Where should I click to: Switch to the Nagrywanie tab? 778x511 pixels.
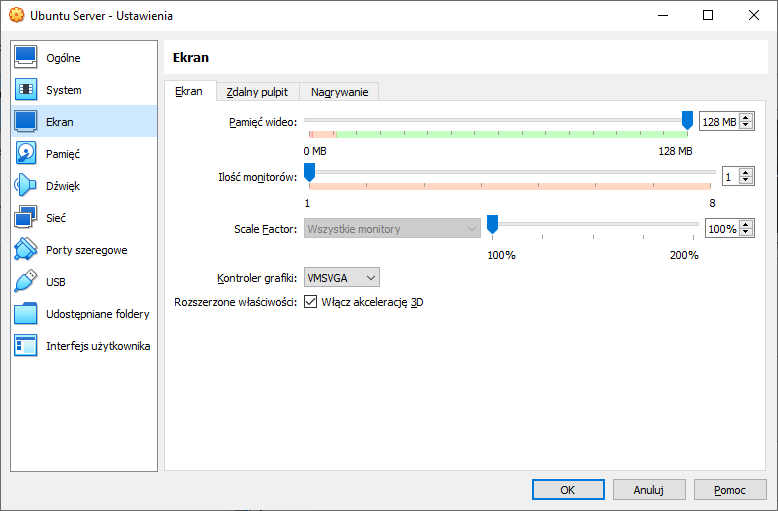339,92
